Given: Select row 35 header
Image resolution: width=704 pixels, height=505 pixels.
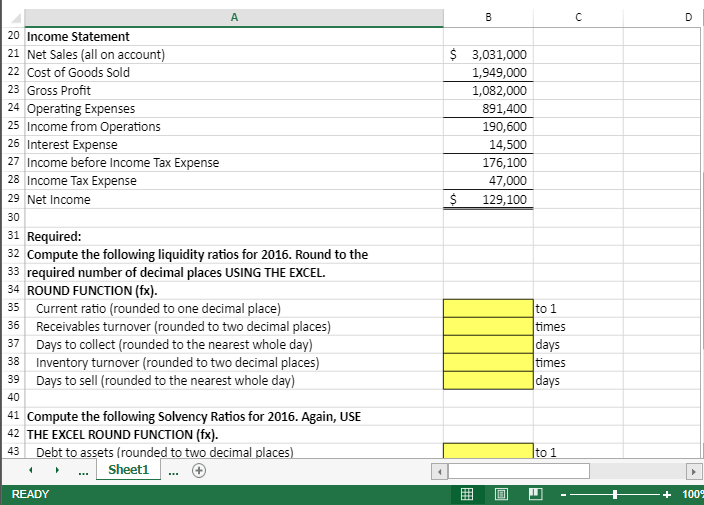Looking at the screenshot, I should [13, 308].
